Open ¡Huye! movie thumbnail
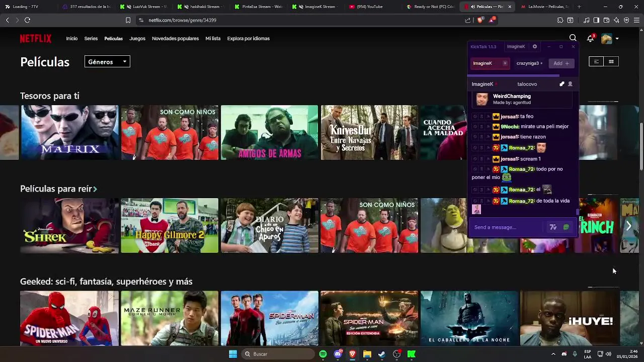This screenshot has height=362, width=644. (569, 318)
